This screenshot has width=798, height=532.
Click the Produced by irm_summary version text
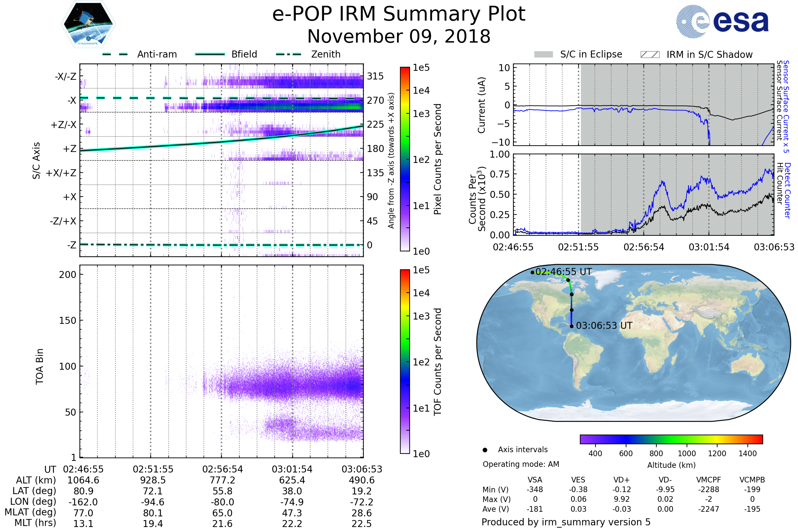[x=566, y=522]
